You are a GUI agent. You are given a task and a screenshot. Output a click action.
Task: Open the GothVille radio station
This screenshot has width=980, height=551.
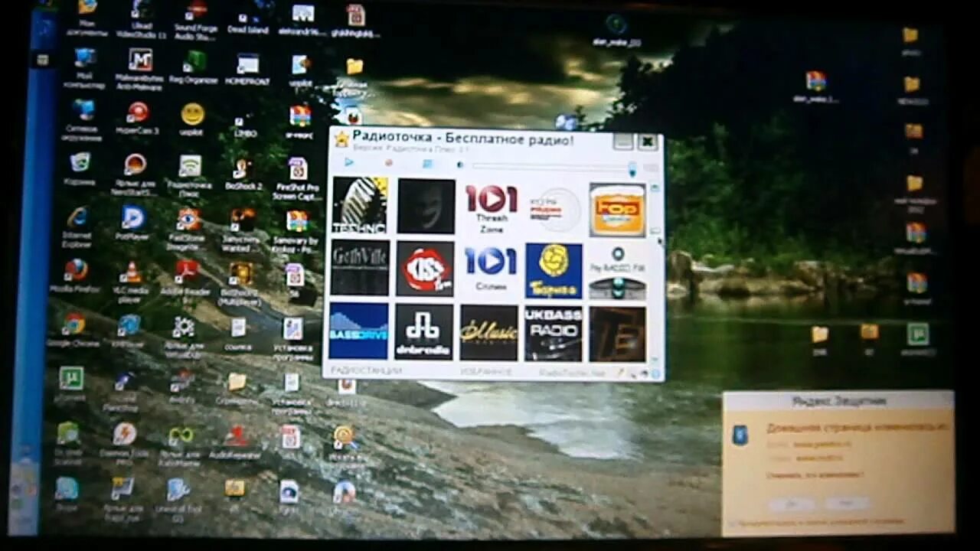click(360, 268)
